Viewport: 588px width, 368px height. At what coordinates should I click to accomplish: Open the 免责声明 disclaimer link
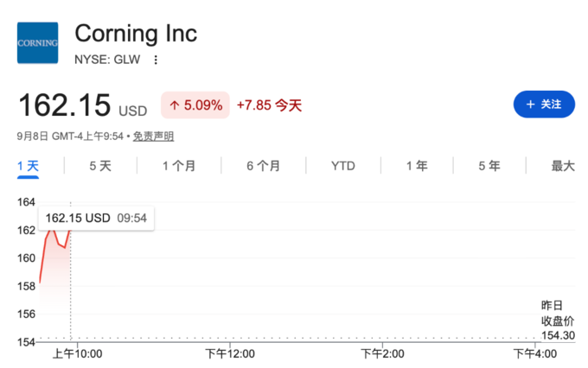[x=153, y=136]
